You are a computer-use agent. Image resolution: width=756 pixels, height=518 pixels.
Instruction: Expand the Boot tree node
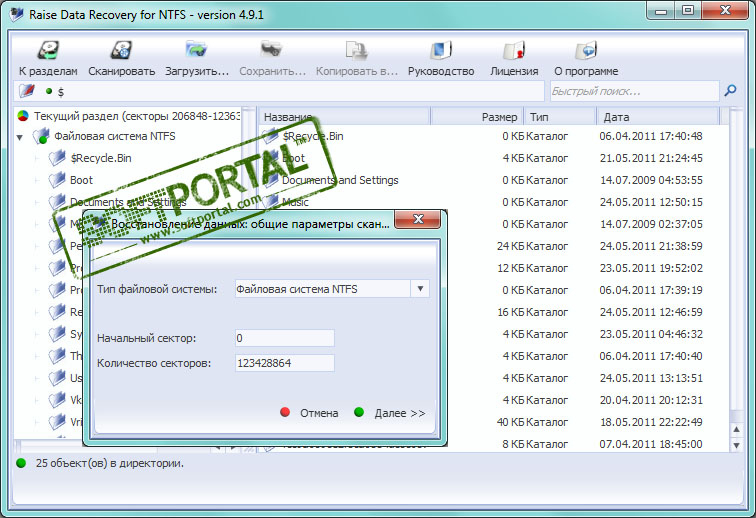pyautogui.click(x=37, y=180)
